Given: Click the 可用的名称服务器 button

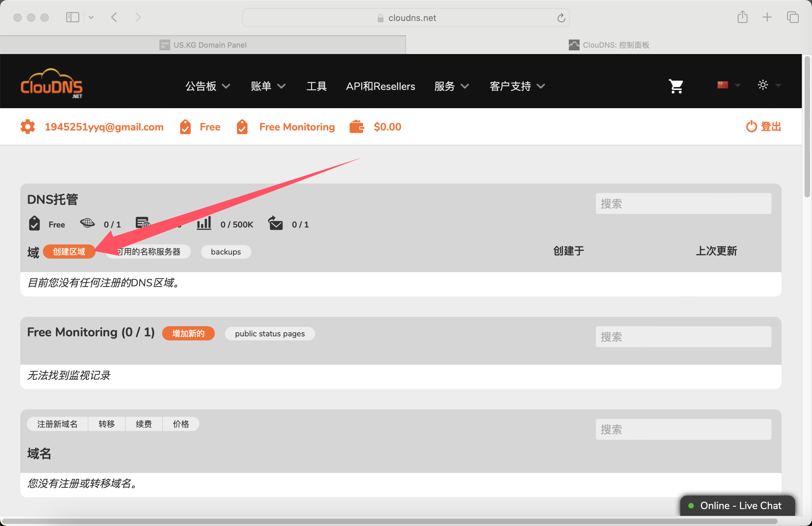Looking at the screenshot, I should click(148, 252).
